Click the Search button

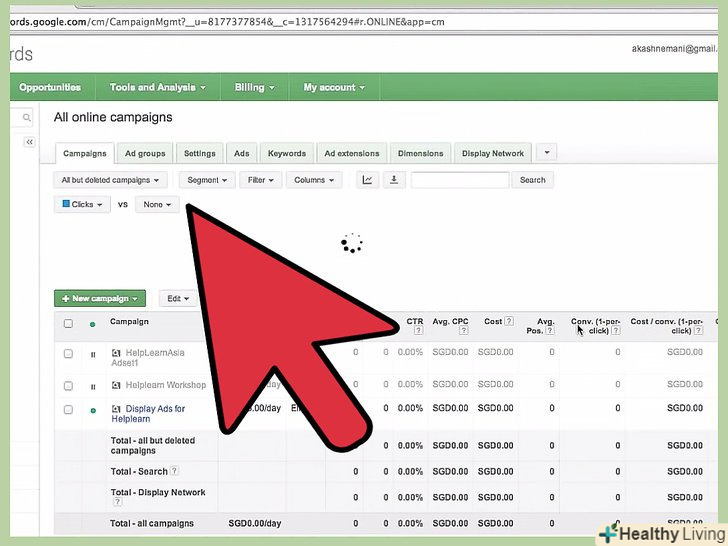(533, 180)
